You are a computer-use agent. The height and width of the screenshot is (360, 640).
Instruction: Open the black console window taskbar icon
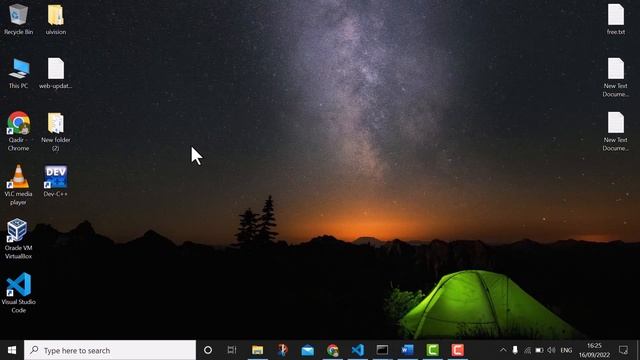click(x=382, y=350)
